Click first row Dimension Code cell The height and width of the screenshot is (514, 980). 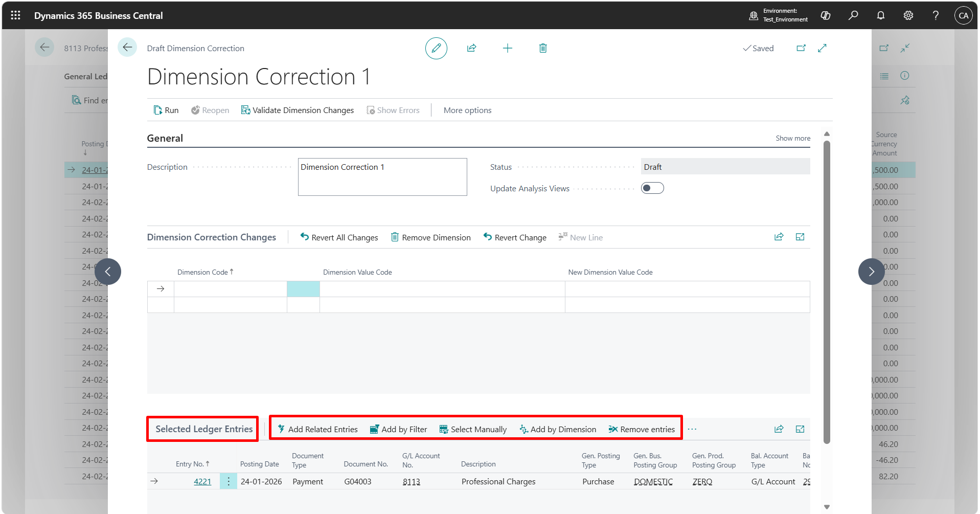pyautogui.click(x=231, y=289)
